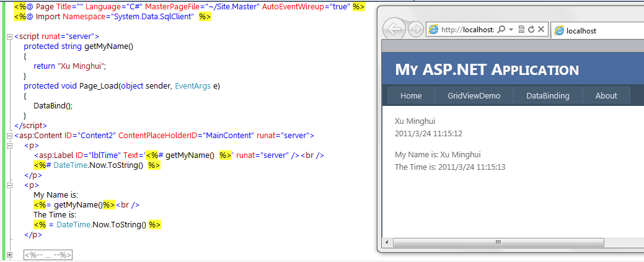This screenshot has width=644, height=262.
Task: Open the DataBinding menu item
Action: (548, 95)
